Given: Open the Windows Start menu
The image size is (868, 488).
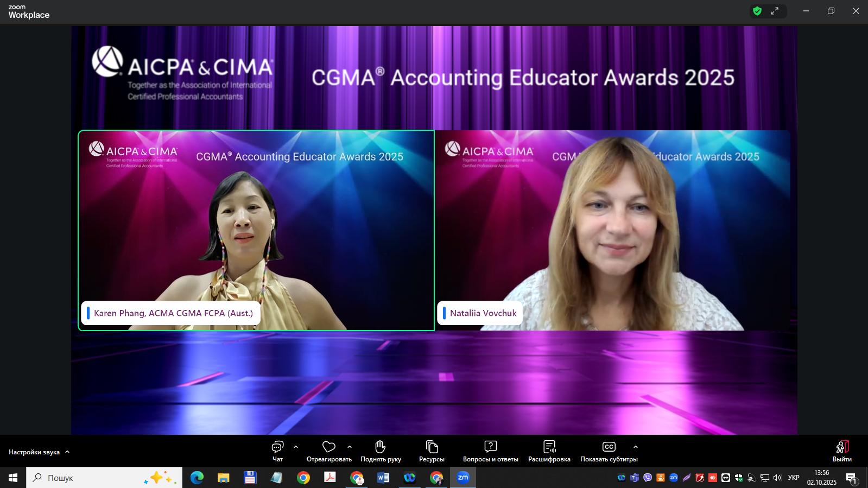Looking at the screenshot, I should pyautogui.click(x=13, y=478).
